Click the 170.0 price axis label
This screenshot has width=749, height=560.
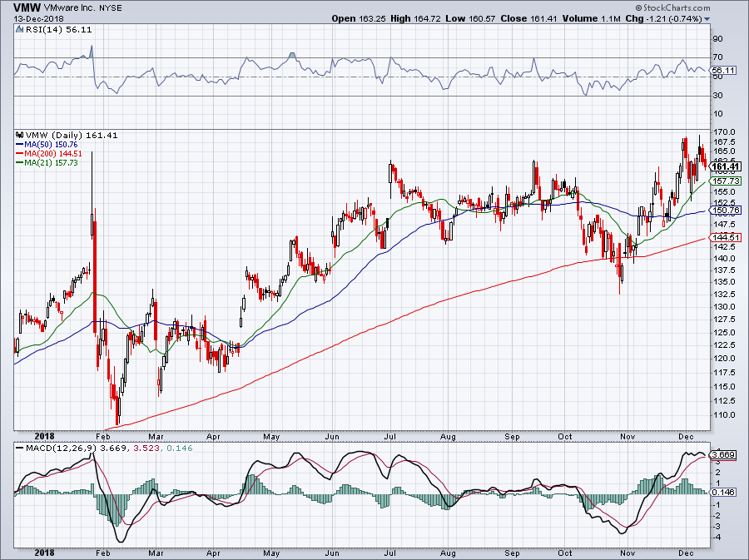[724, 131]
